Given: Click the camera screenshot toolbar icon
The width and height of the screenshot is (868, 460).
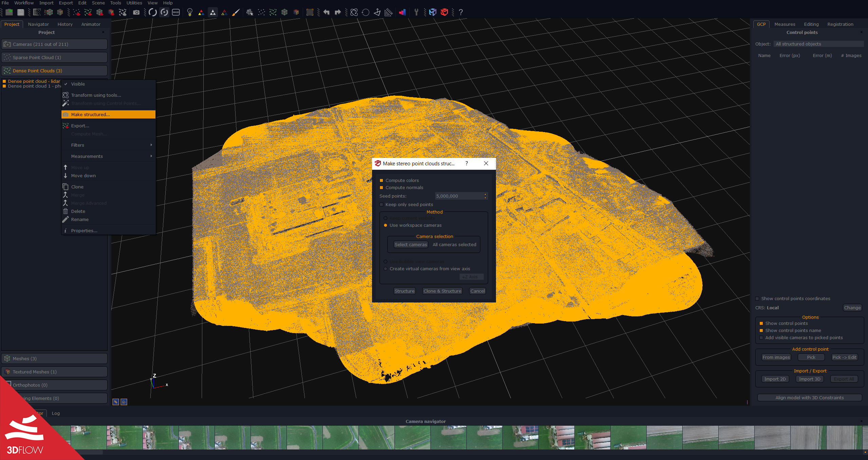Looking at the screenshot, I should click(x=136, y=12).
